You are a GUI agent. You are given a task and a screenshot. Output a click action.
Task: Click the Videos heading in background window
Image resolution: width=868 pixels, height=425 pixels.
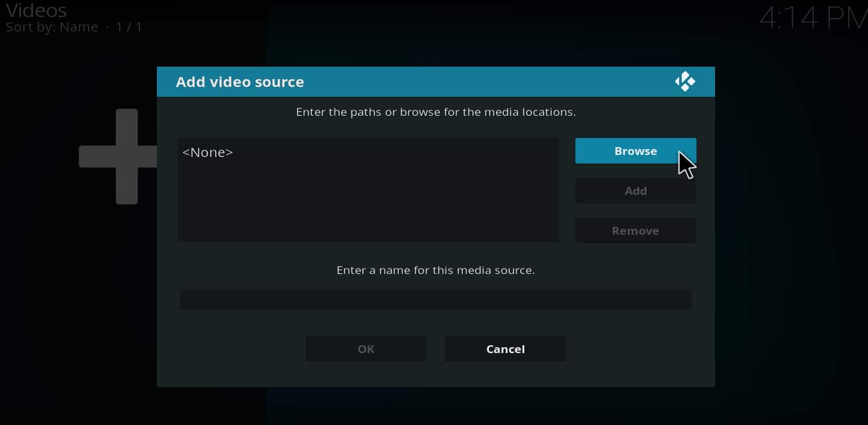pyautogui.click(x=36, y=10)
